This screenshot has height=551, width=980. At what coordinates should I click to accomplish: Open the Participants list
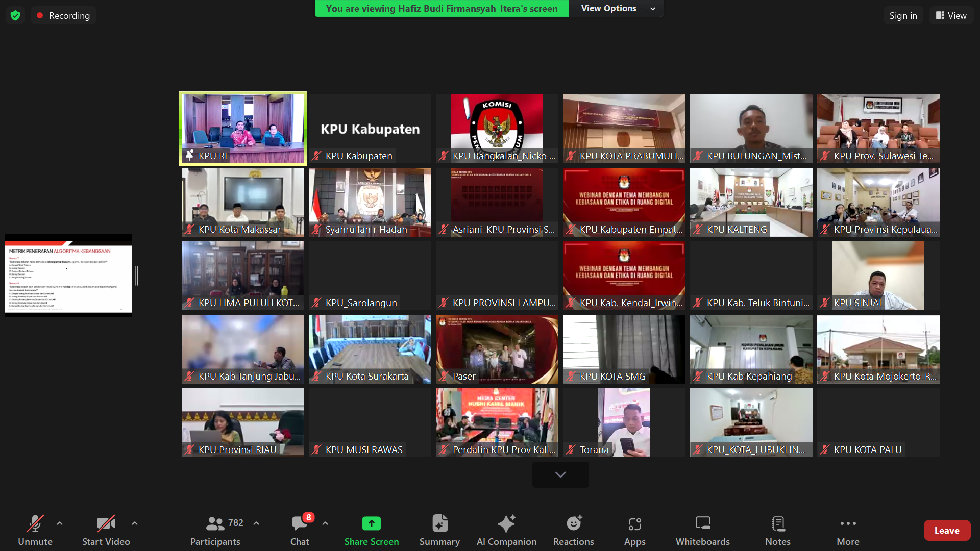(x=215, y=524)
